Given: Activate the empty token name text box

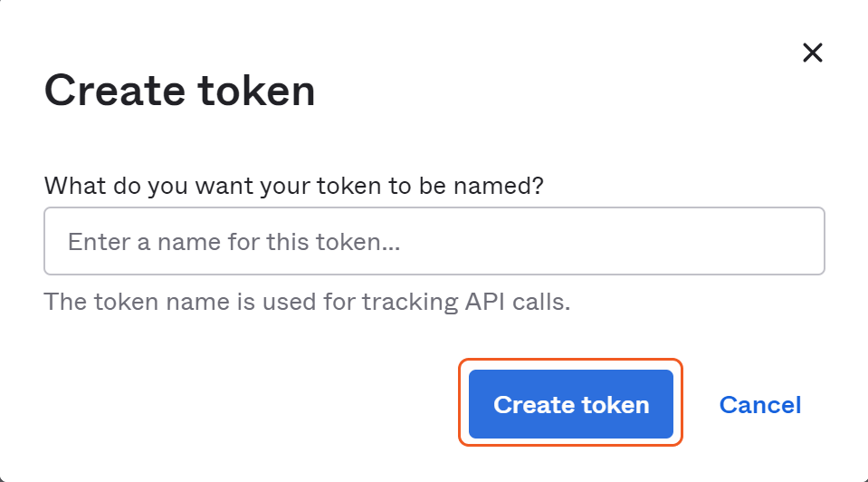Looking at the screenshot, I should [434, 241].
